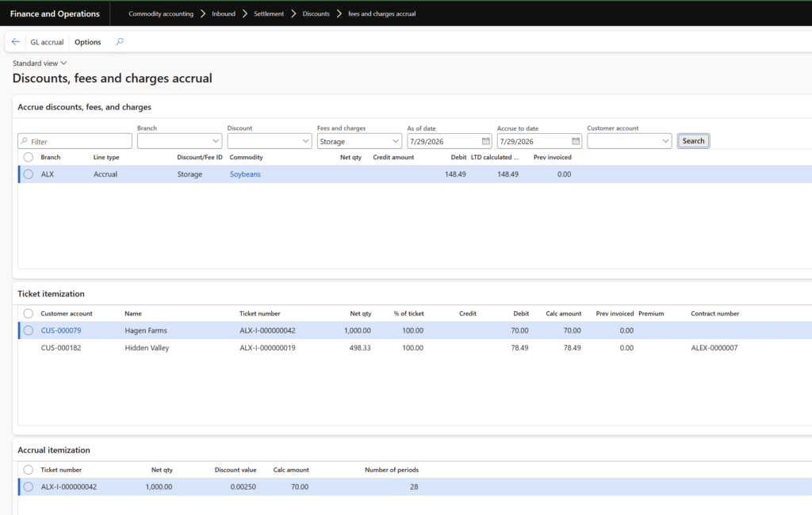Click into the Filter input field
Image resolution: width=812 pixels, height=515 pixels.
(x=75, y=141)
